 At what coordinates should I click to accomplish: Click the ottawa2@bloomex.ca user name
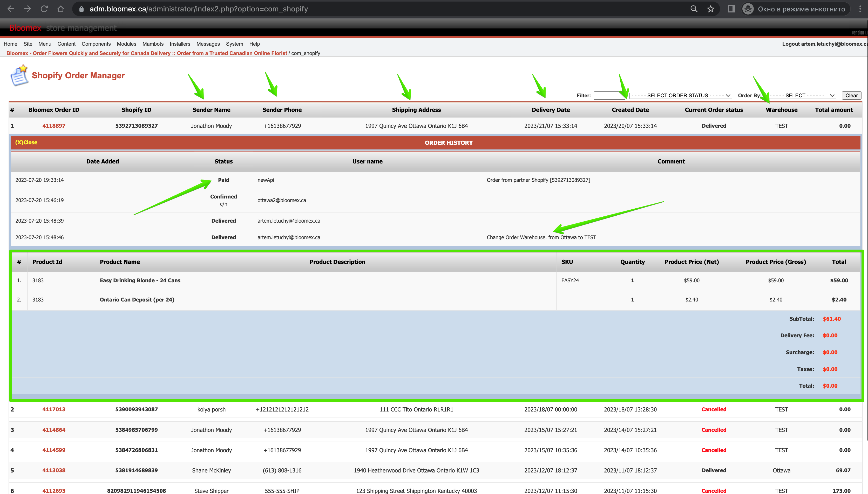point(282,201)
